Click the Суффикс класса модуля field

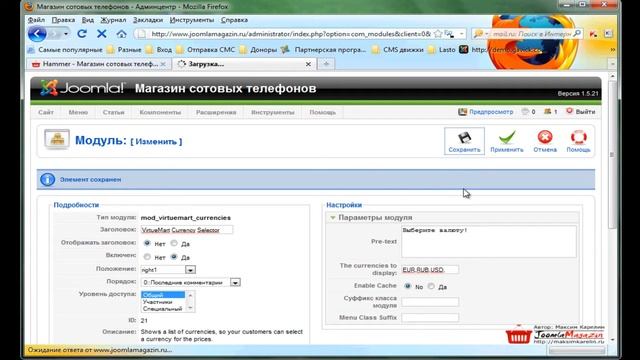[430, 302]
